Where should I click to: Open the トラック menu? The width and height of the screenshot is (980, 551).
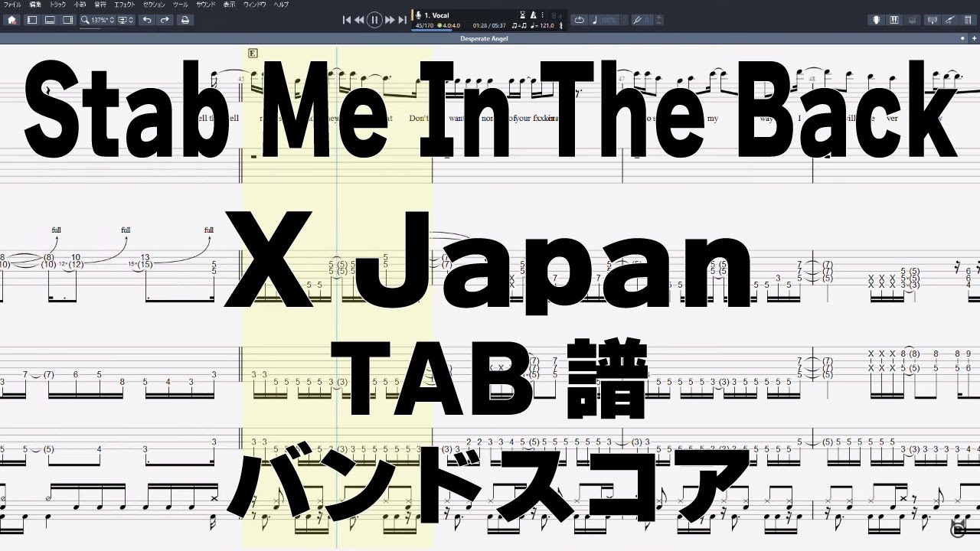tap(58, 5)
